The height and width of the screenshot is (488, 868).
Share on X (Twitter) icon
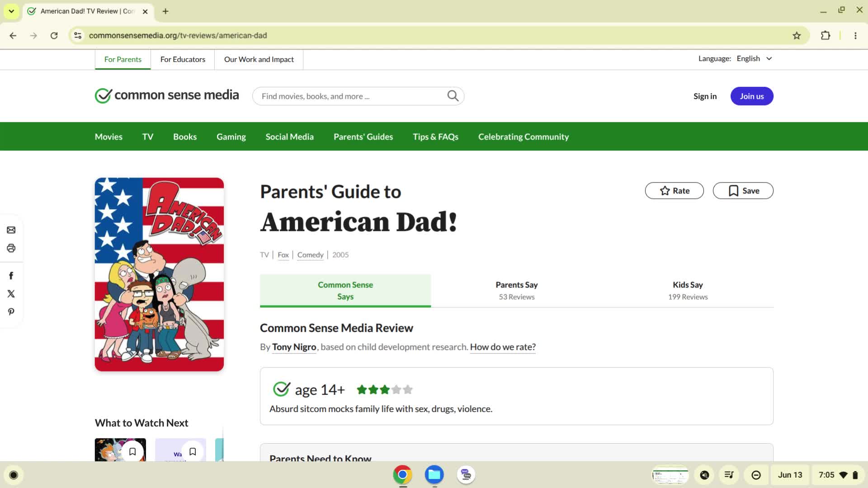pyautogui.click(x=11, y=294)
